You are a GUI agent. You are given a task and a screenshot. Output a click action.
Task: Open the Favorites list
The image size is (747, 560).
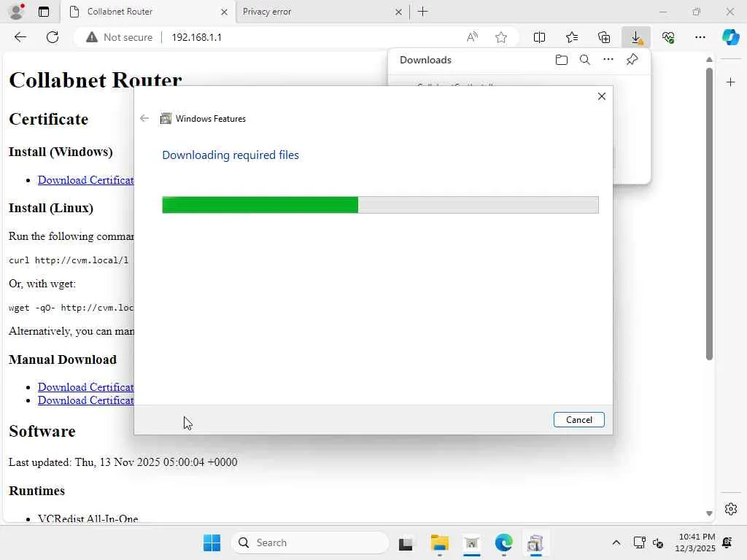click(572, 37)
